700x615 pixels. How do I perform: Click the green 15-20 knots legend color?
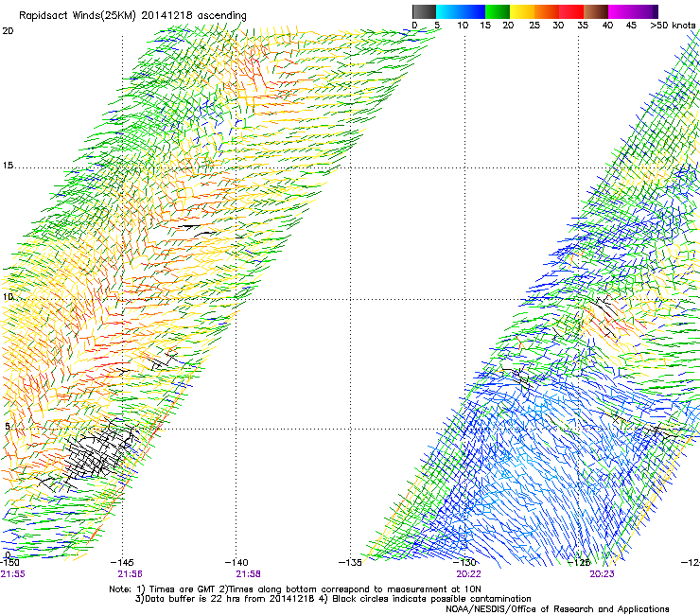point(498,11)
